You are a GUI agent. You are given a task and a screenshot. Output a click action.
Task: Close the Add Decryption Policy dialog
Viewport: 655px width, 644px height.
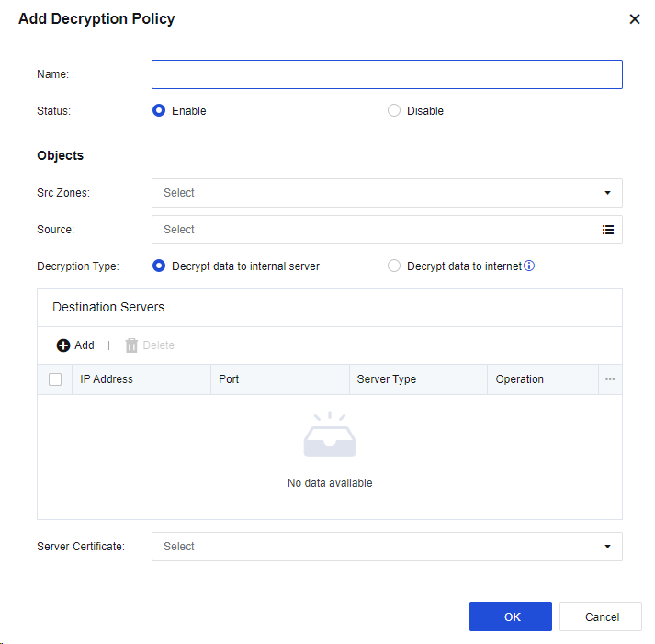(634, 19)
